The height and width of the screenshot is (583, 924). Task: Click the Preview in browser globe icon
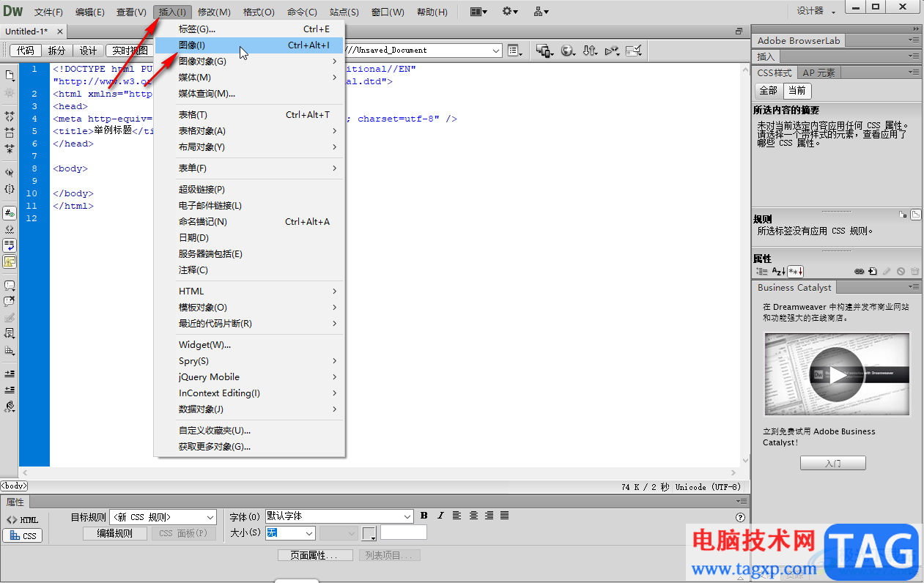click(x=568, y=51)
